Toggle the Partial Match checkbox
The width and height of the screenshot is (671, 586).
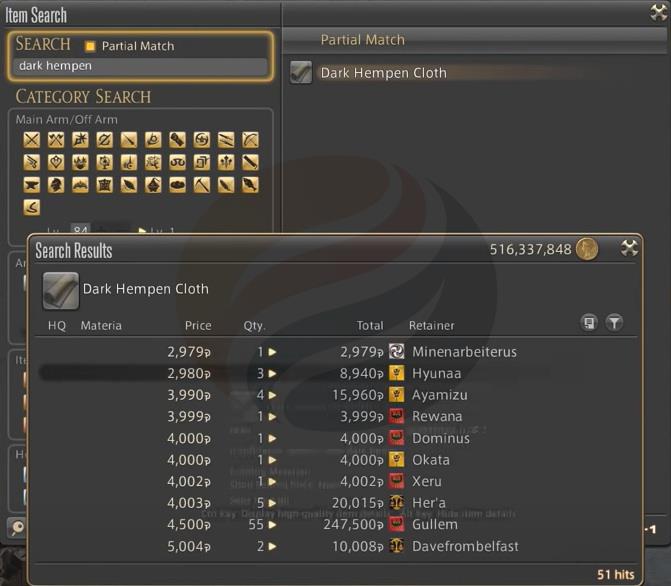click(89, 46)
